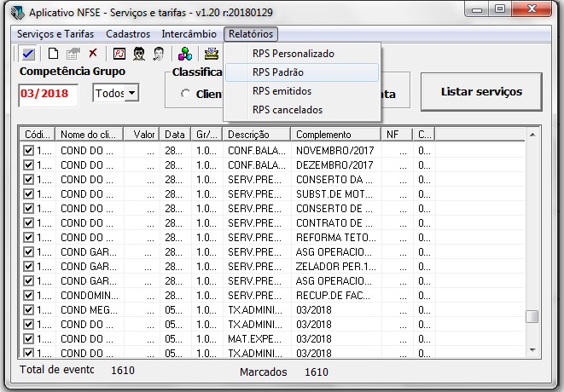The height and width of the screenshot is (392, 564).
Task: Click the red F3 toolbar icon
Action: click(x=119, y=55)
